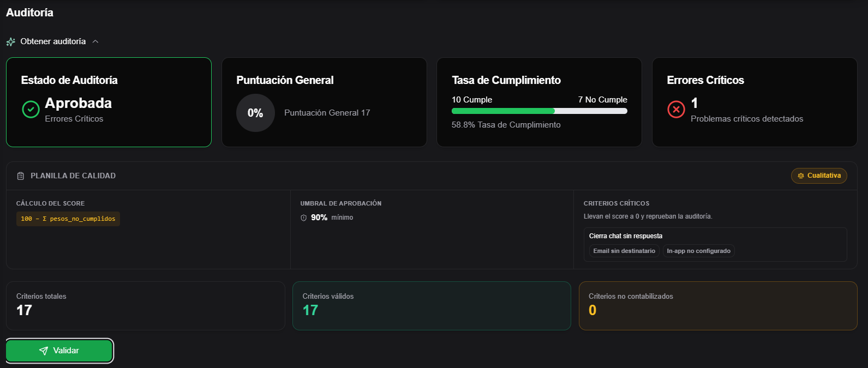Collapse the Obtener auditoría chevron
This screenshot has height=368, width=868.
tap(95, 41)
